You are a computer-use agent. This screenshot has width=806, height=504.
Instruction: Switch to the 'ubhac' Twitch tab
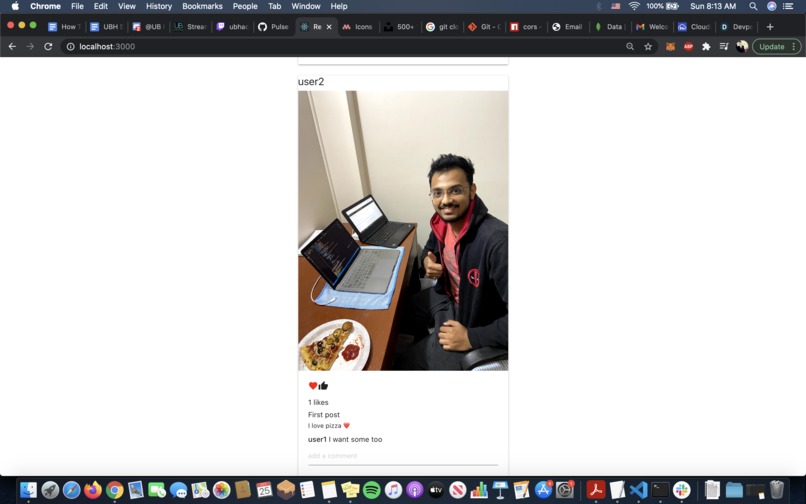[x=232, y=27]
